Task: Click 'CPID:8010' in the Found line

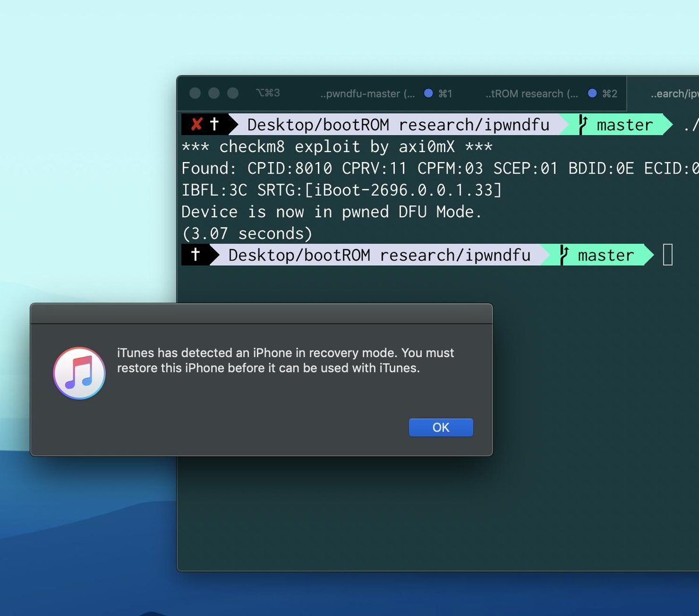Action: (290, 168)
